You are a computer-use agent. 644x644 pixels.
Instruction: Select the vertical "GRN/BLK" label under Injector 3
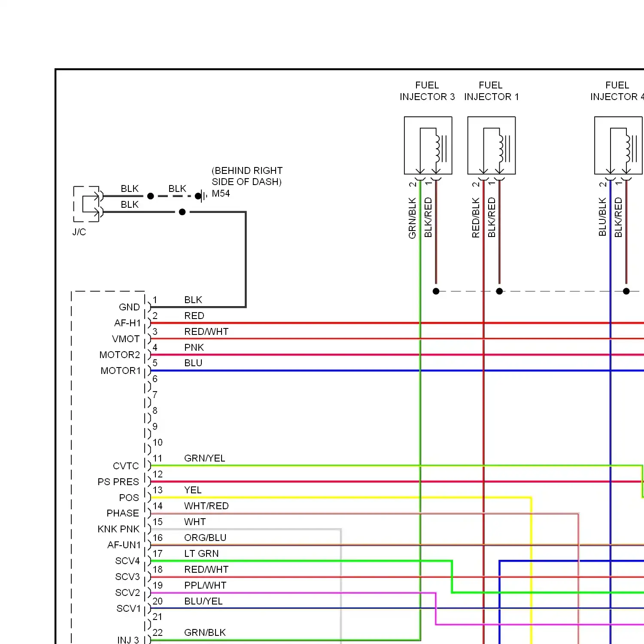(x=413, y=218)
